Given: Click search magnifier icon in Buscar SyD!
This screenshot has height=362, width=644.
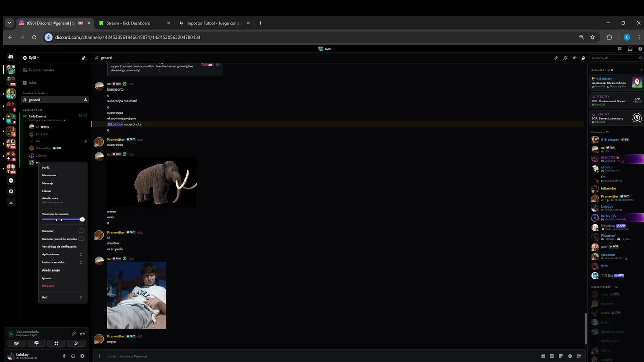Looking at the screenshot, I should 640,58.
